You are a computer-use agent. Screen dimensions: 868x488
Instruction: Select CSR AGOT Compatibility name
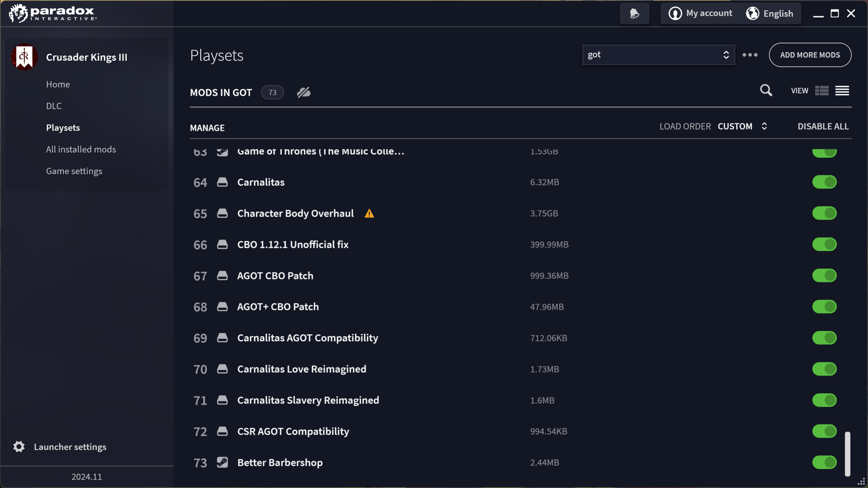click(x=293, y=432)
